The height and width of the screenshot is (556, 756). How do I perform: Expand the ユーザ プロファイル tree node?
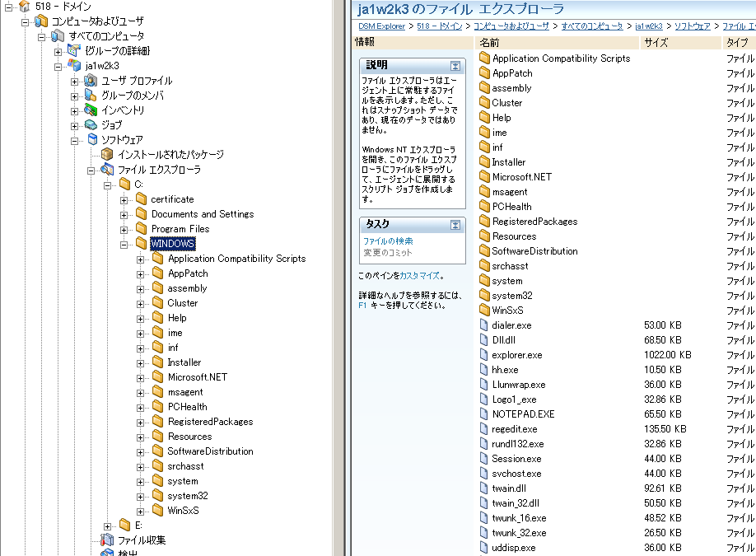[74, 82]
